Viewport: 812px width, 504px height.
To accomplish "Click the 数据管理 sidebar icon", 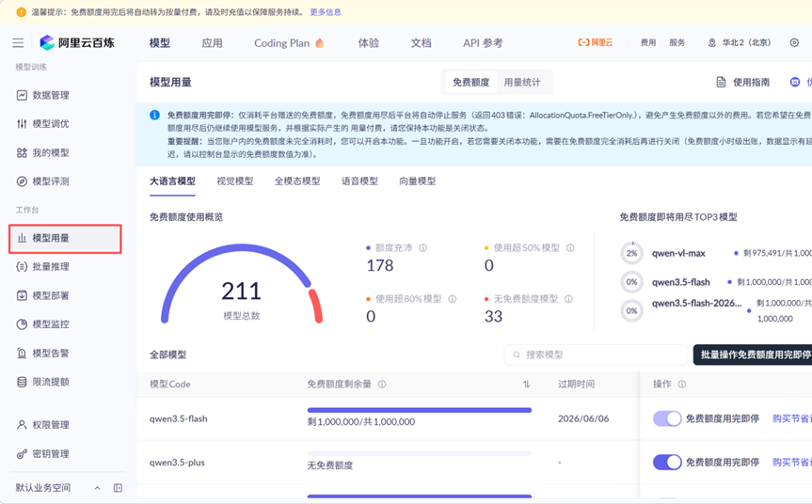I will pyautogui.click(x=22, y=95).
